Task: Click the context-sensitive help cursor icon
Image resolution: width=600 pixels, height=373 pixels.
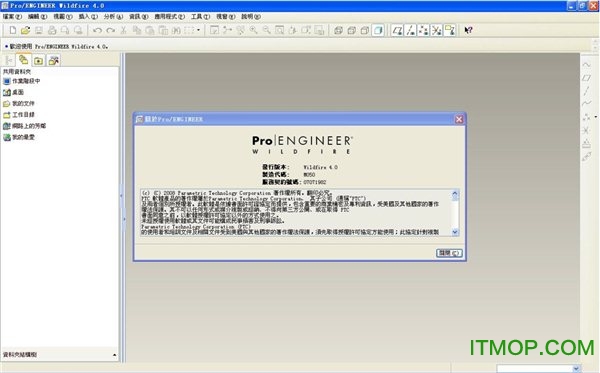Action: point(468,30)
